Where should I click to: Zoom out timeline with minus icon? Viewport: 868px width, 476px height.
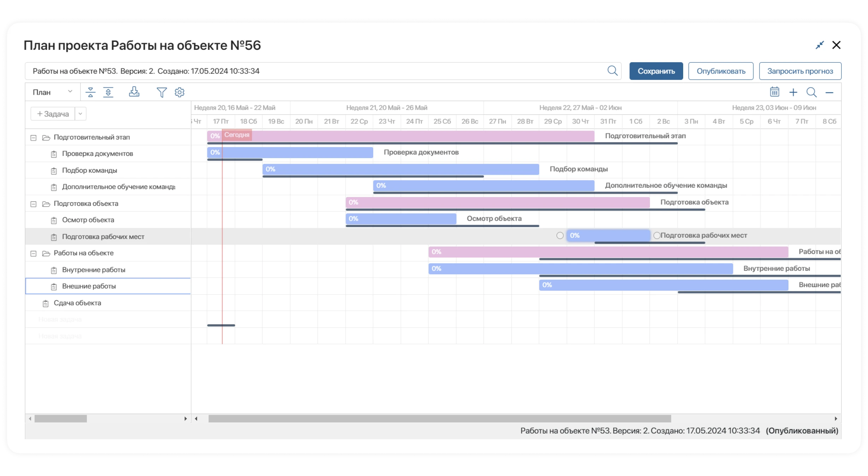tap(829, 93)
